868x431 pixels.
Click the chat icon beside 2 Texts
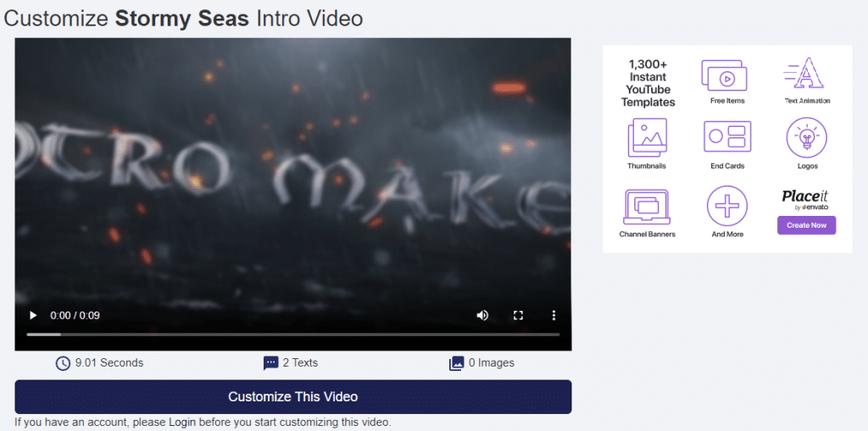pyautogui.click(x=271, y=363)
